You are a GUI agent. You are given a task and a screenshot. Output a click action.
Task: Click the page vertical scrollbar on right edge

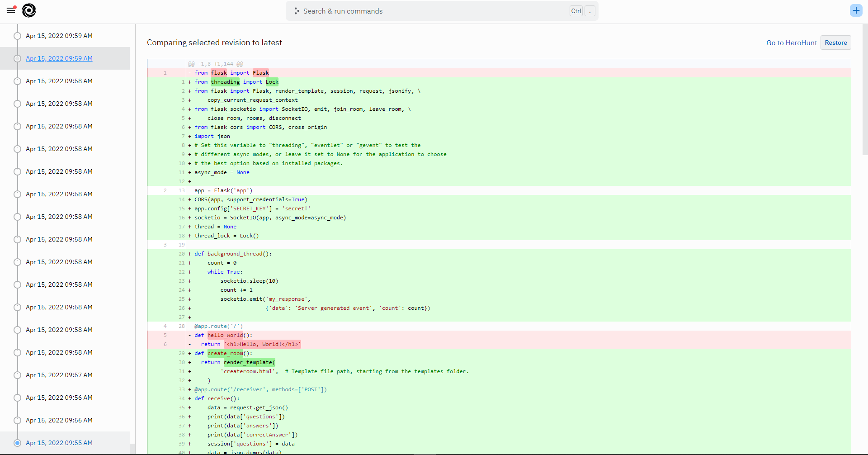click(865, 90)
